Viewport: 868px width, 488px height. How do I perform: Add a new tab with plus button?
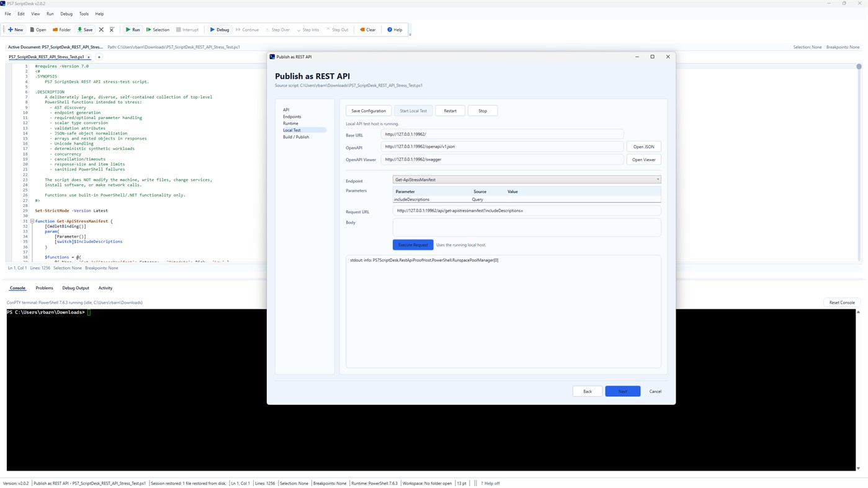99,57
